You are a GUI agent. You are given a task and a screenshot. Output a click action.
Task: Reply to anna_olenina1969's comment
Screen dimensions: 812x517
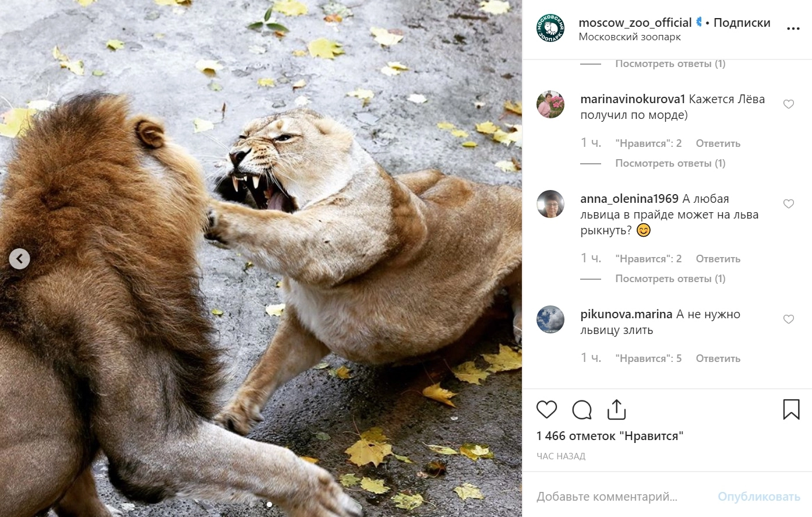(x=718, y=259)
